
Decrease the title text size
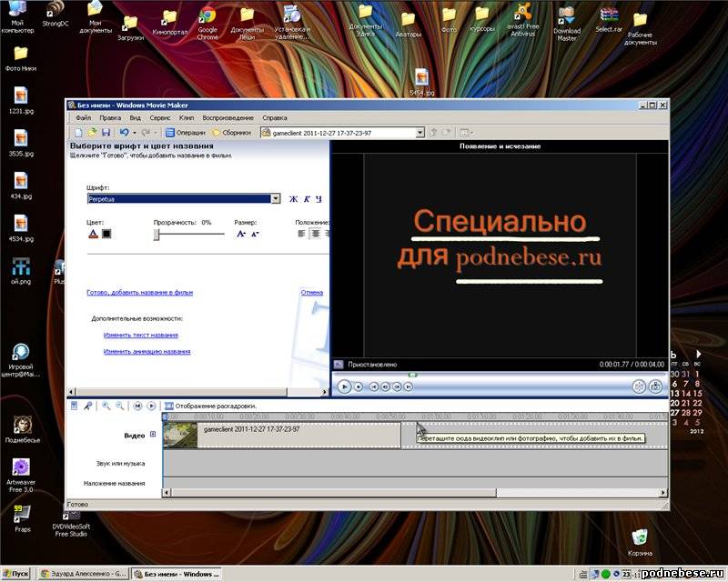tap(255, 234)
